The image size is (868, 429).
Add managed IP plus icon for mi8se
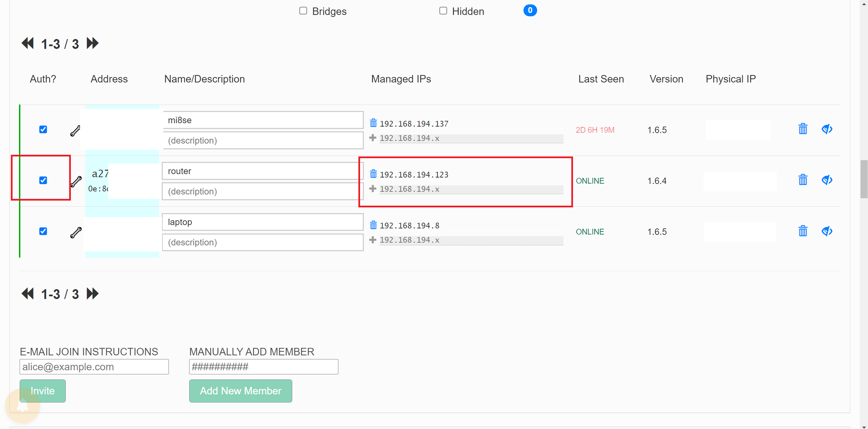(373, 138)
